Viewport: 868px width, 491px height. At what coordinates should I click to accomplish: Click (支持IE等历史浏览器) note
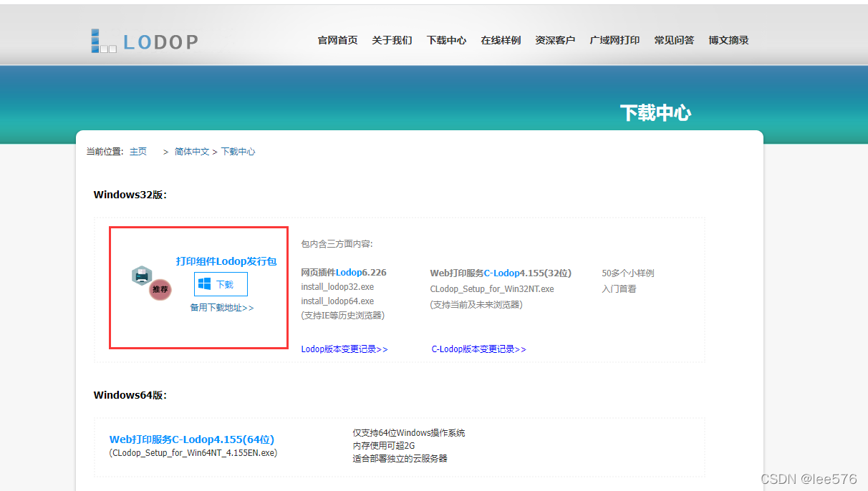(x=342, y=316)
